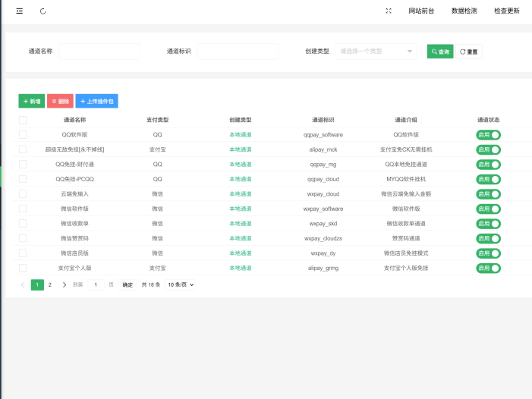Toggle 启用 switch for wxpay_dy
This screenshot has height=399, width=532.
coord(488,253)
